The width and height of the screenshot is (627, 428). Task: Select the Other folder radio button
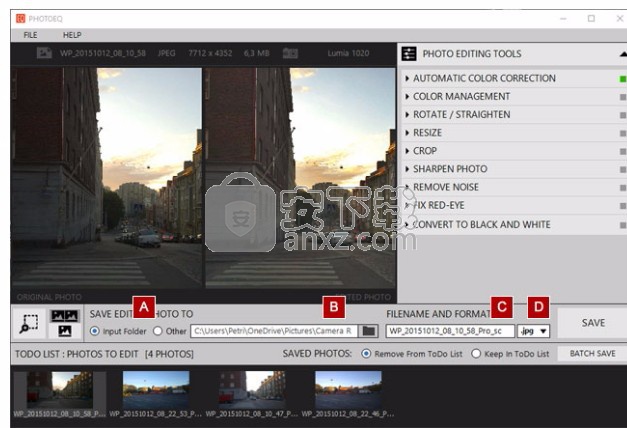pyautogui.click(x=158, y=331)
